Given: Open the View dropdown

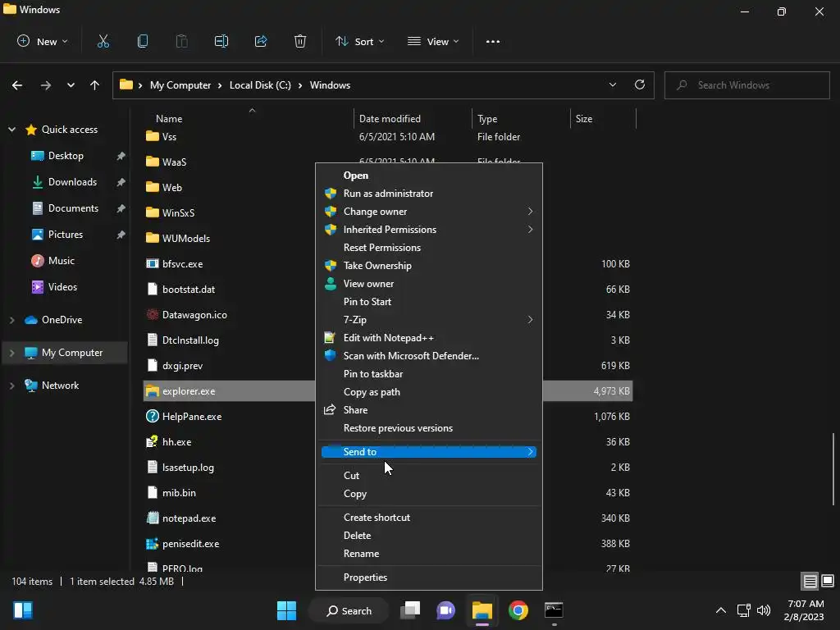Looking at the screenshot, I should tap(433, 41).
